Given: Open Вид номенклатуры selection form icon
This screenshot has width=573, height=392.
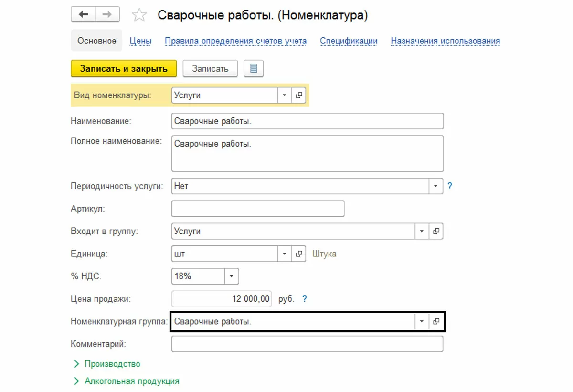Looking at the screenshot, I should click(299, 95).
